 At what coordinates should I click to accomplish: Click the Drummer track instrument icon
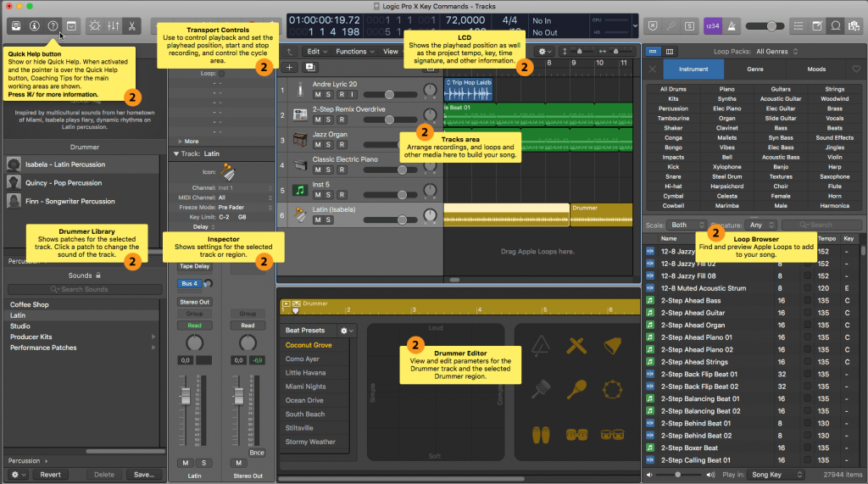pos(300,214)
